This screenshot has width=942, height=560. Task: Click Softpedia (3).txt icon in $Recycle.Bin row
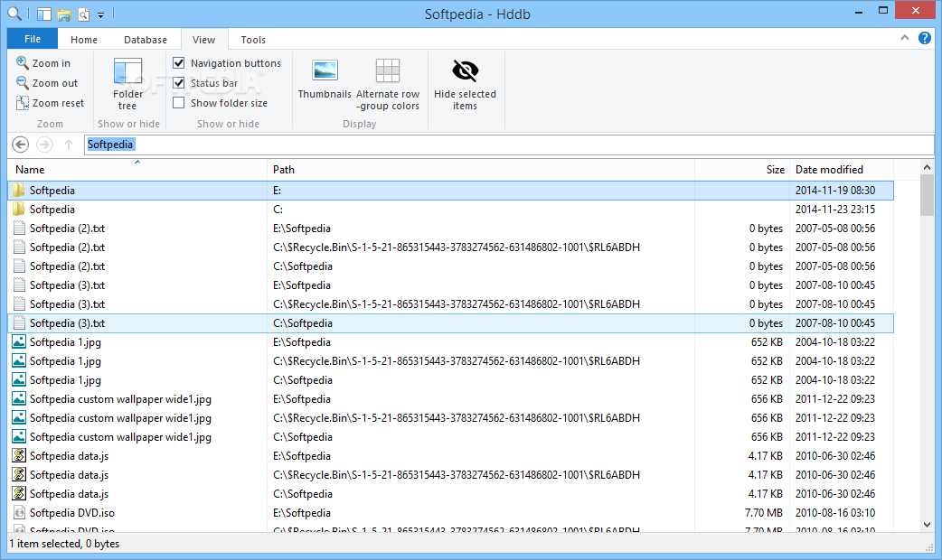click(19, 303)
